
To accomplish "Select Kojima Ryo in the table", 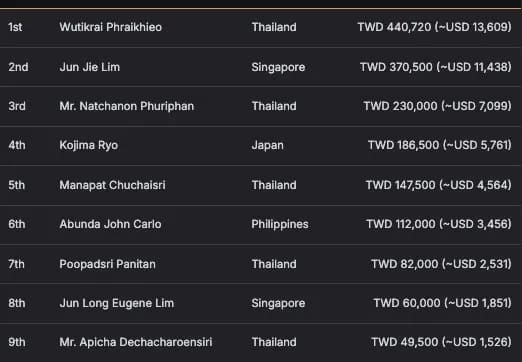I will 89,145.
